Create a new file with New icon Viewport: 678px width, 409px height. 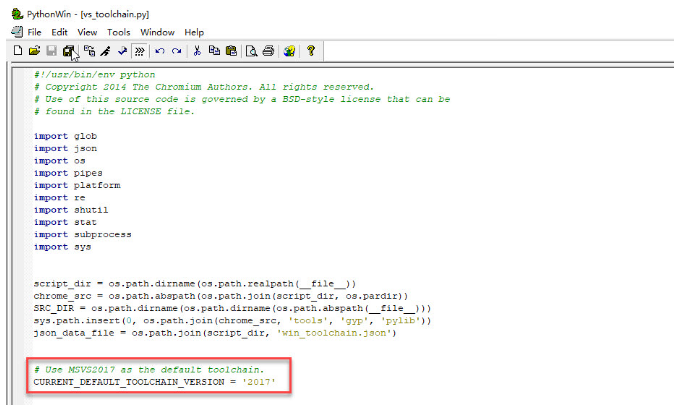pyautogui.click(x=18, y=51)
